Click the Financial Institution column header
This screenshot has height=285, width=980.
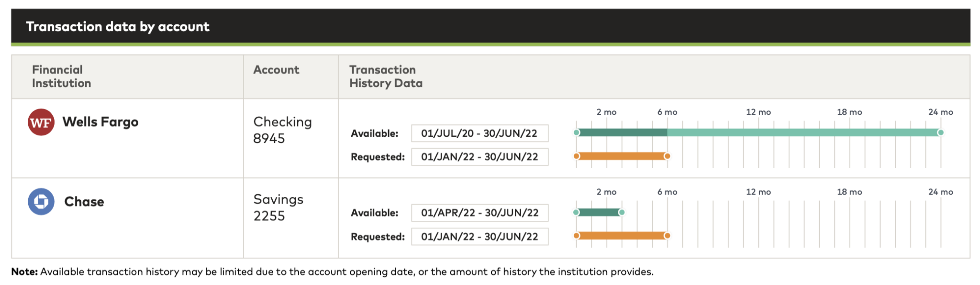coord(61,77)
